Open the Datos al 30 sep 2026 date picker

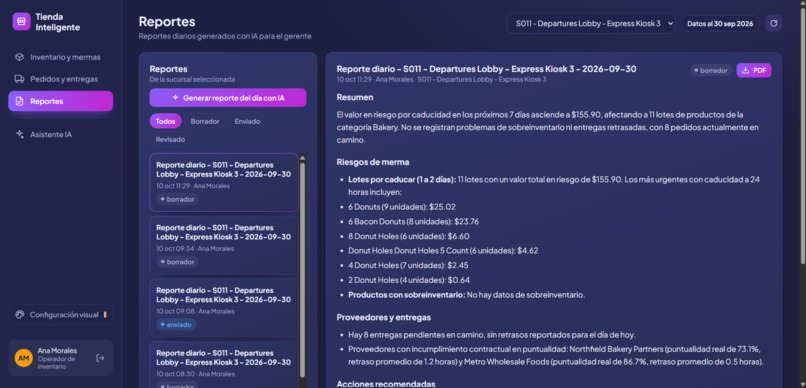click(x=720, y=24)
